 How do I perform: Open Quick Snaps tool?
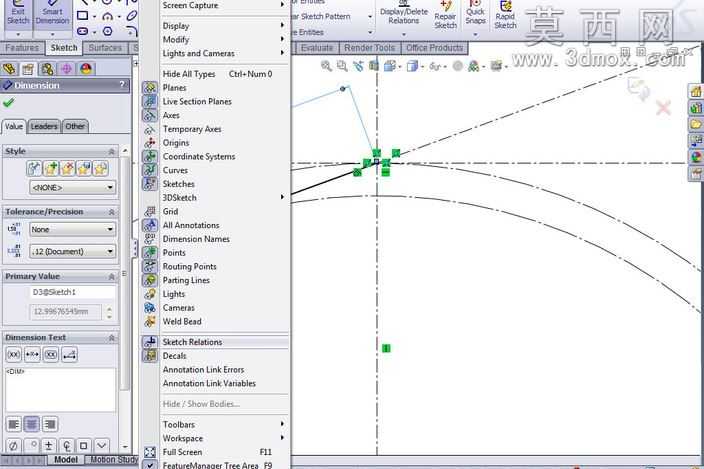click(475, 13)
